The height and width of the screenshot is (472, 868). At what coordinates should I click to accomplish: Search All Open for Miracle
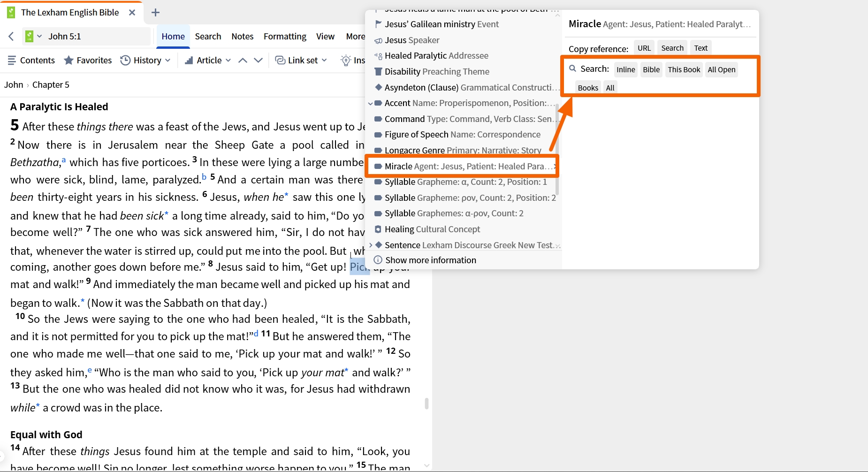tap(722, 69)
